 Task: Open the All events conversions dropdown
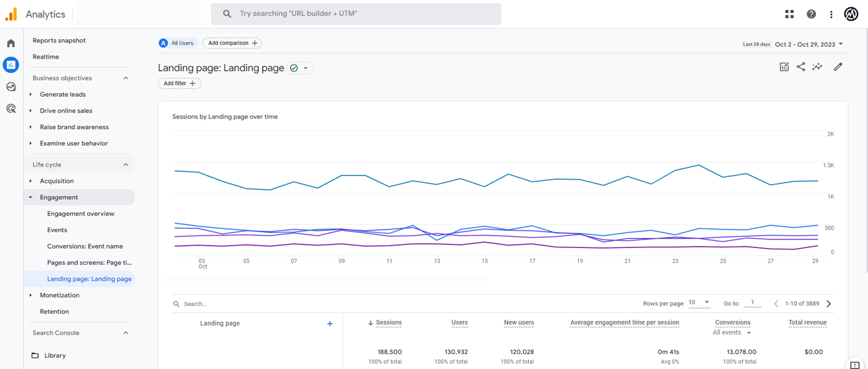(x=732, y=333)
